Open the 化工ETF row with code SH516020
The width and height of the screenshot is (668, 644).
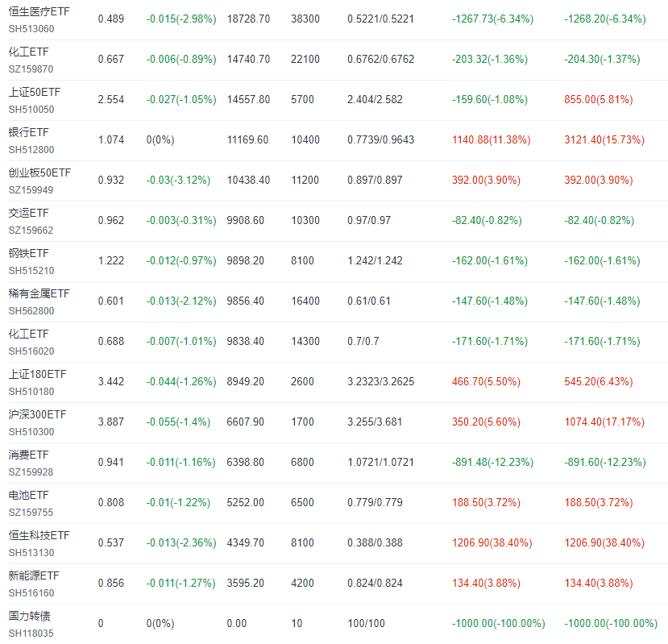click(28, 334)
